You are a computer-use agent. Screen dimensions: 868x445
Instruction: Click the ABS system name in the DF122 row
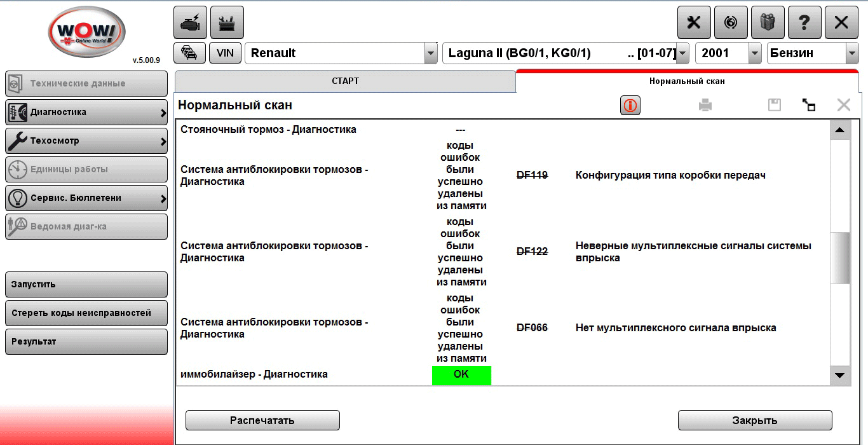pos(275,252)
